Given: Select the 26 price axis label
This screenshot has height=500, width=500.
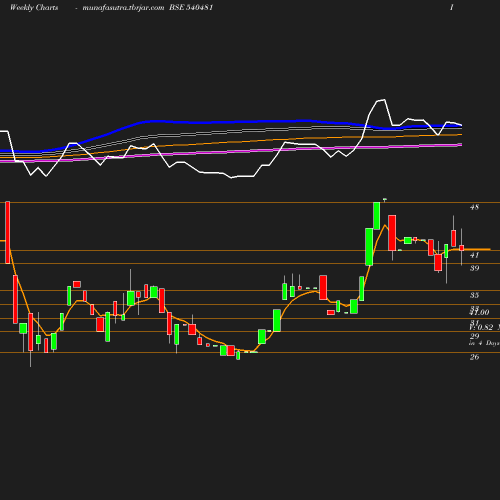Looking at the screenshot, I should click(x=474, y=357).
